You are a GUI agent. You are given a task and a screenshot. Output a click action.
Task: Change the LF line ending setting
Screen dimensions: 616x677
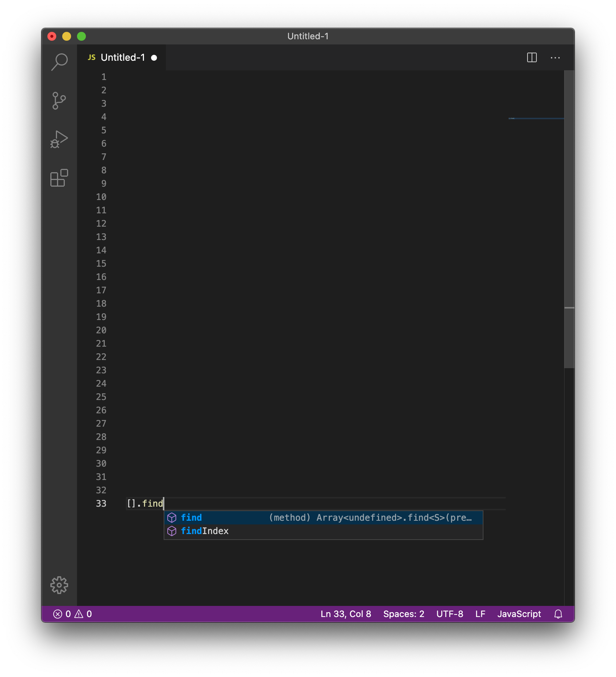click(479, 614)
